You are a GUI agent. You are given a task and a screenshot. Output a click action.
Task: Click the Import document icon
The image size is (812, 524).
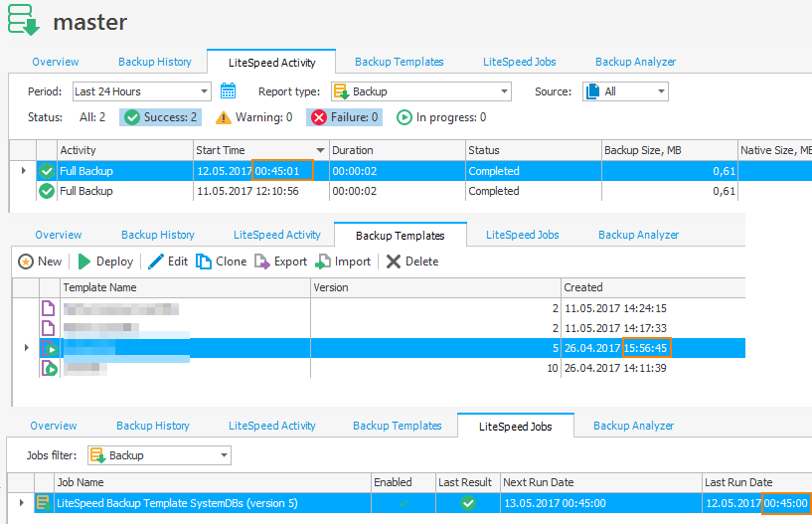(x=323, y=262)
